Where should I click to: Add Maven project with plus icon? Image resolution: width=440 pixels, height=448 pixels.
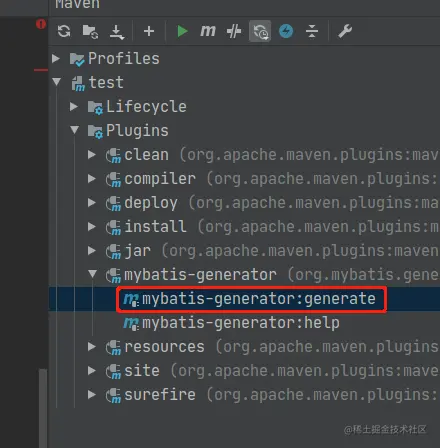click(149, 31)
